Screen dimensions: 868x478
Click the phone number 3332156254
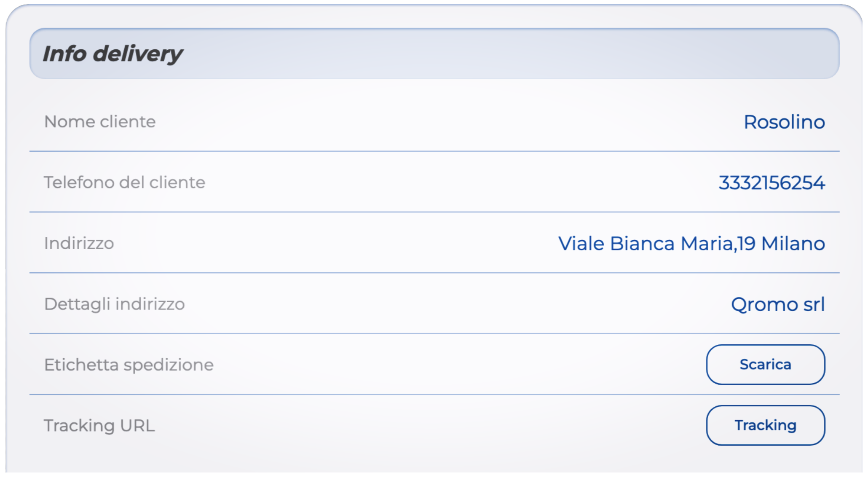(772, 183)
